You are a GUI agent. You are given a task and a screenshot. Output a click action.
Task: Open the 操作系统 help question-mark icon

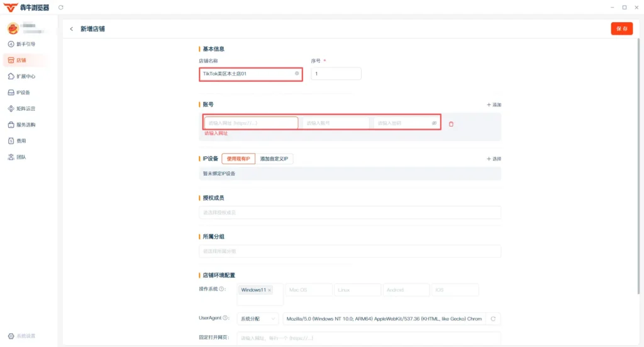(221, 289)
